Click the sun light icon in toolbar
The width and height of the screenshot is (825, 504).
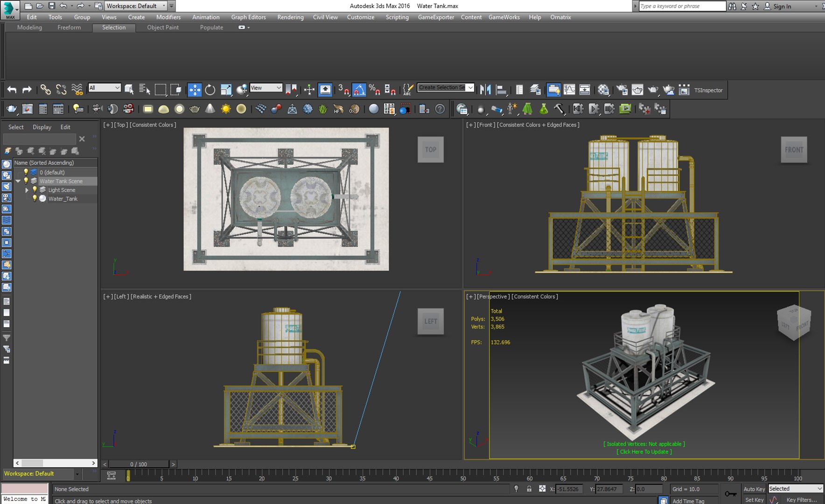click(x=226, y=109)
